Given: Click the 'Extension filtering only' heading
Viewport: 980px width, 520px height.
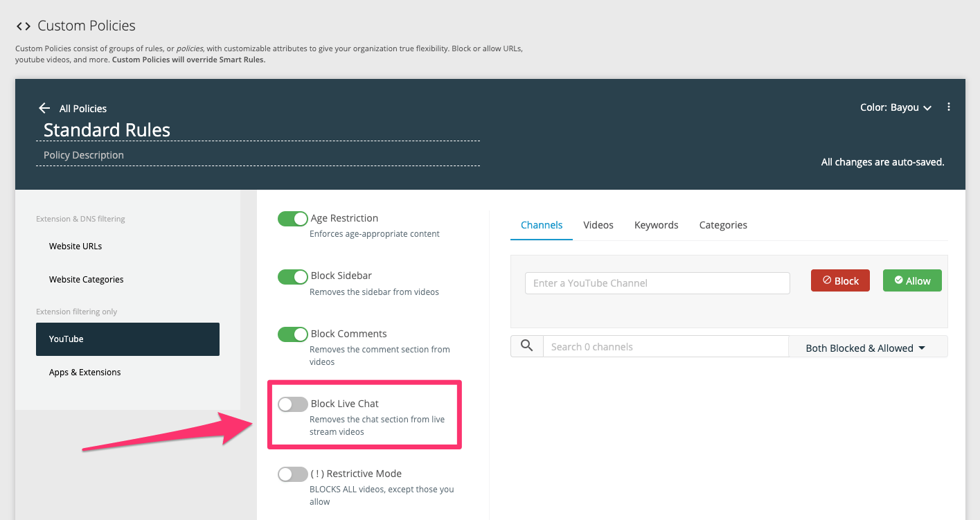Looking at the screenshot, I should coord(77,312).
